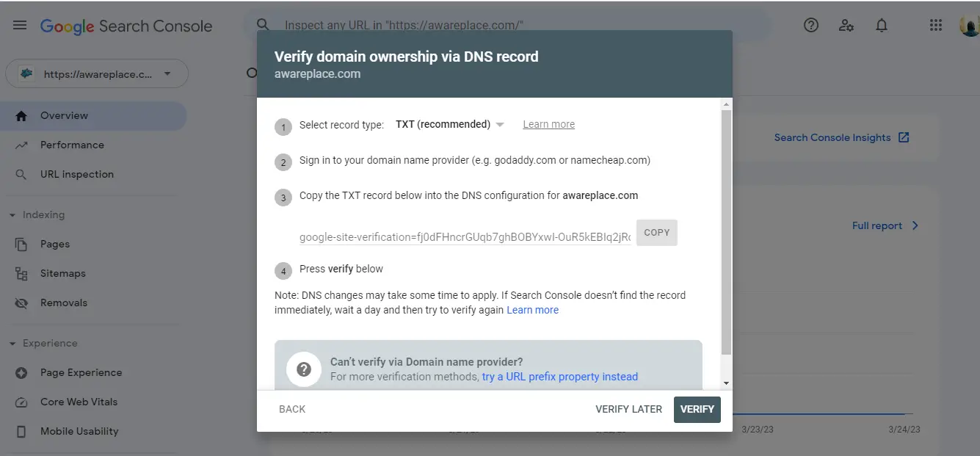Click the Sitemaps sidebar icon

point(22,273)
